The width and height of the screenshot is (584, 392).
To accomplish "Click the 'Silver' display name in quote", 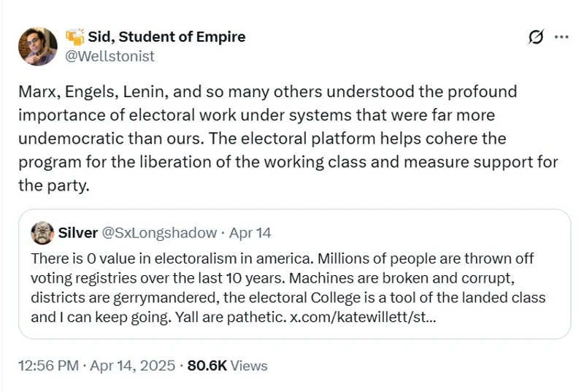I will click(x=77, y=233).
